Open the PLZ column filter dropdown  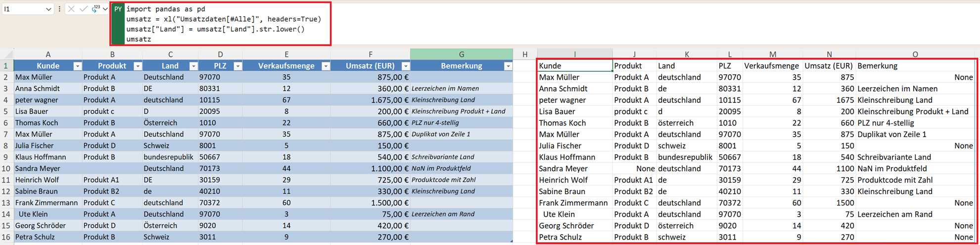pyautogui.click(x=237, y=66)
